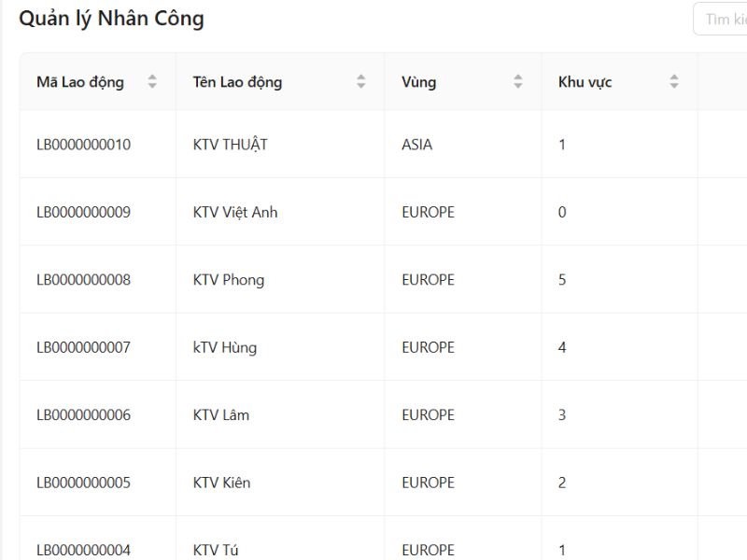Select the kTV Hùng name cell
Image resolution: width=747 pixels, height=560 pixels.
pyautogui.click(x=225, y=347)
